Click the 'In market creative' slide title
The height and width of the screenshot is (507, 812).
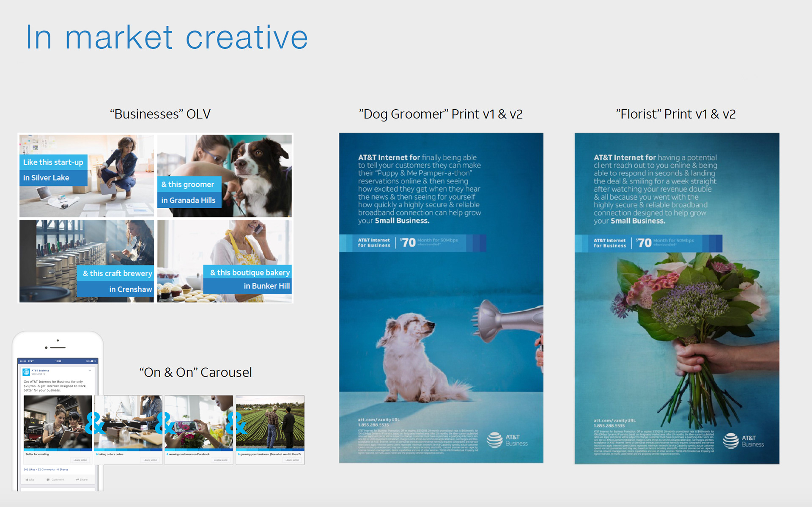pos(167,37)
